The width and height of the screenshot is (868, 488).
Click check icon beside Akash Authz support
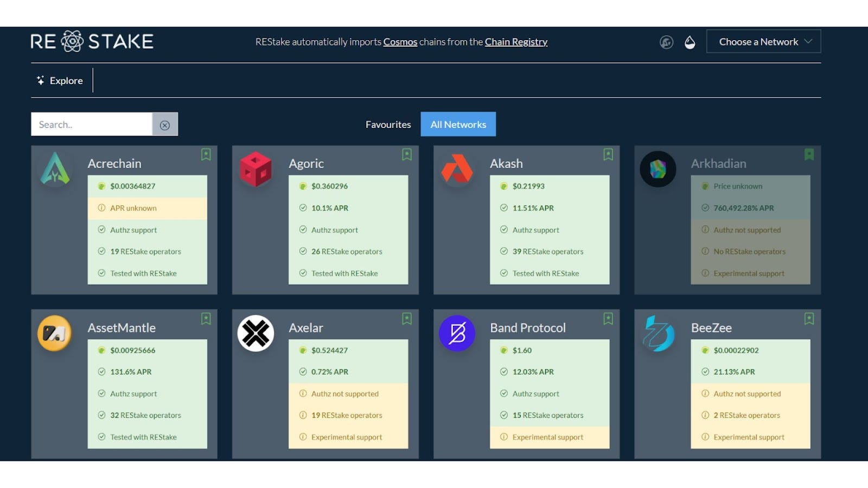click(504, 229)
